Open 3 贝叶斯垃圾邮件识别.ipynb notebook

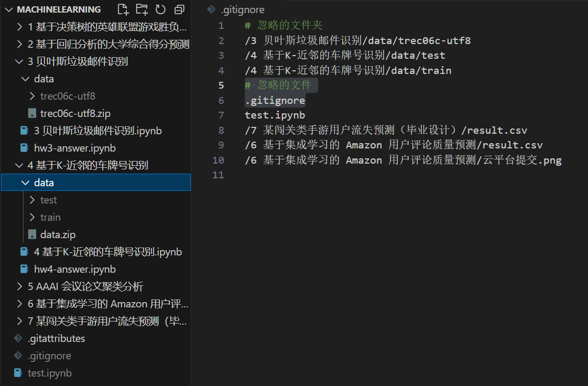point(98,131)
